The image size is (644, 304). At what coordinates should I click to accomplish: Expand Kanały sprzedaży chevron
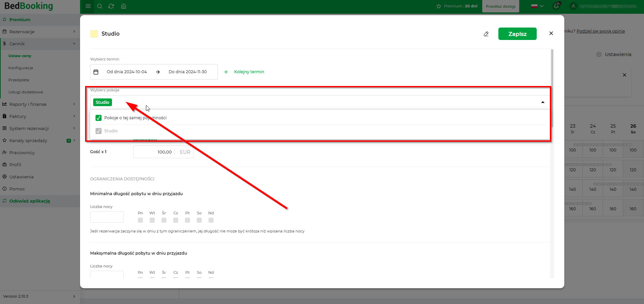(x=74, y=140)
